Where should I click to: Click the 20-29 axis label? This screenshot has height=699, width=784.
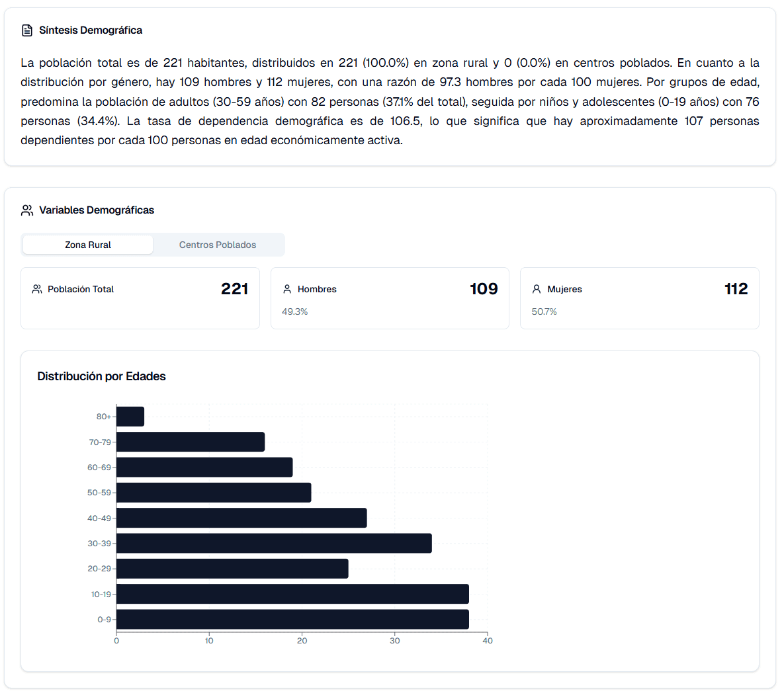[99, 569]
